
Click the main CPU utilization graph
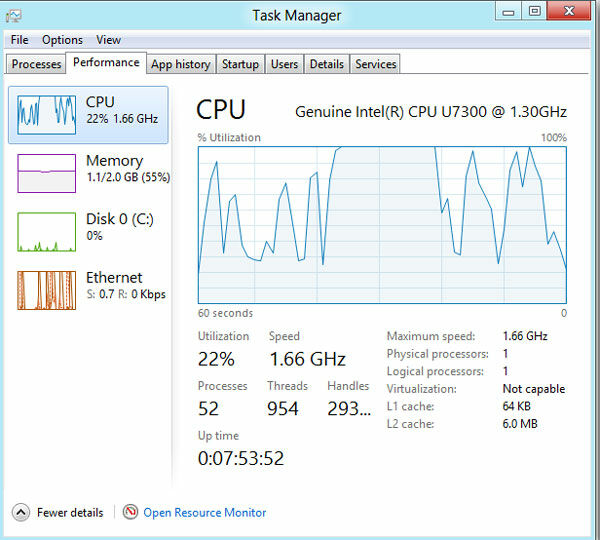(382, 225)
